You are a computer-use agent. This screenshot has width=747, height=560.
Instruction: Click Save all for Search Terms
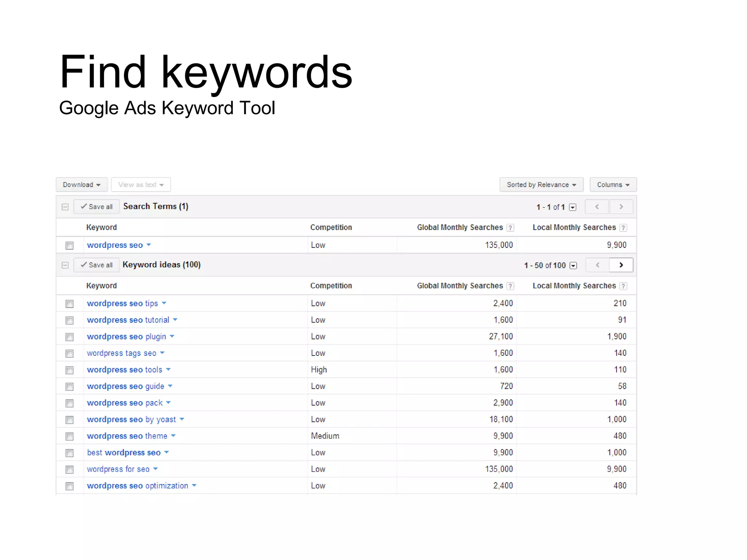tap(97, 207)
